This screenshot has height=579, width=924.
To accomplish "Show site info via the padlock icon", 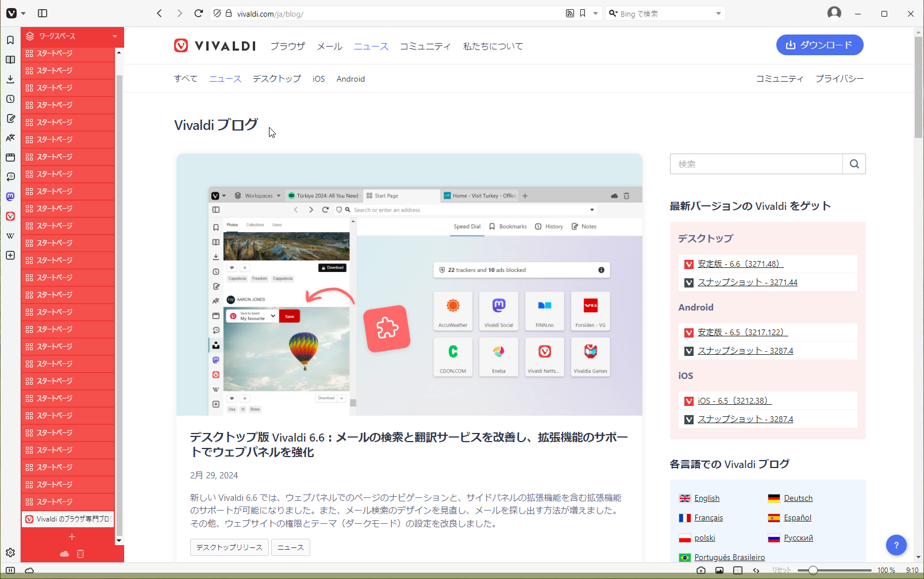I will pyautogui.click(x=229, y=13).
